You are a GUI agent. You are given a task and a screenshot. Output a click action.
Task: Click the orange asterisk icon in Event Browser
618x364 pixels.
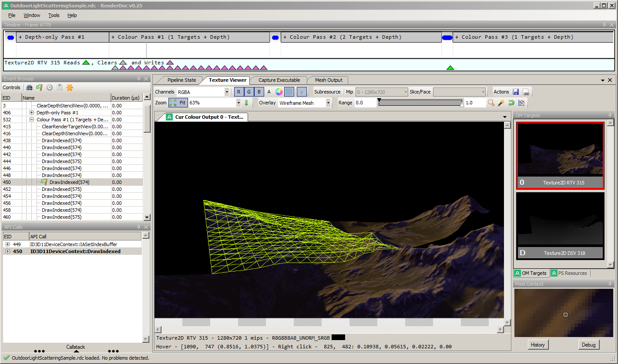[x=70, y=87]
